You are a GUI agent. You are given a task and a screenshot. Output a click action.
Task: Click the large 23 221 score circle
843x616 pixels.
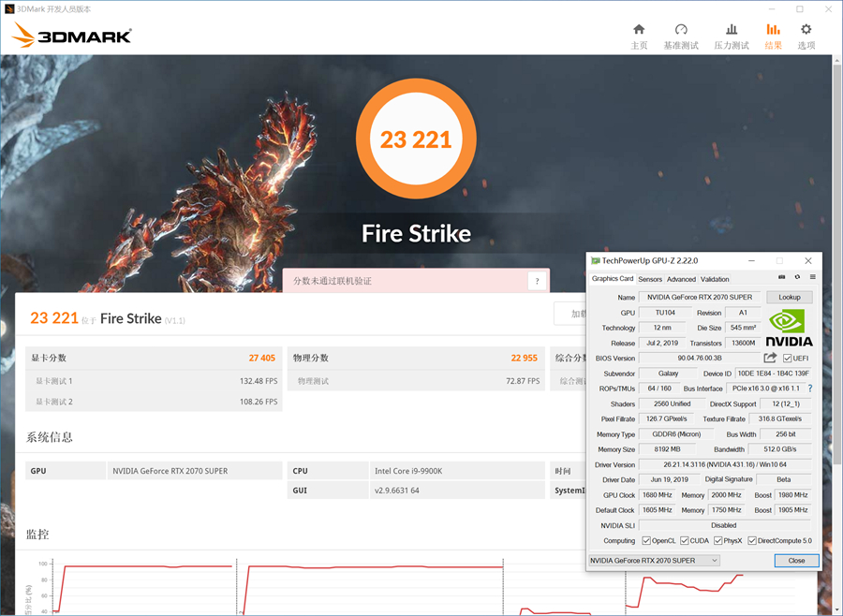416,139
